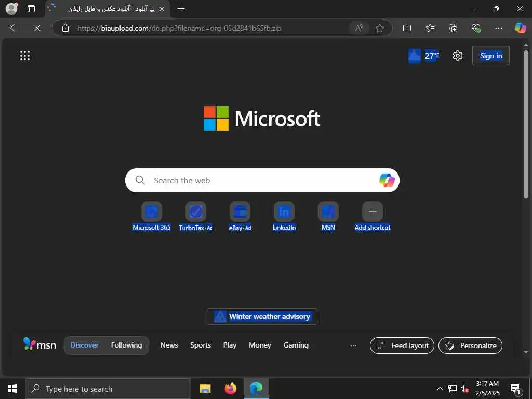Click the msn logo
The height and width of the screenshot is (399, 532).
coord(39,344)
